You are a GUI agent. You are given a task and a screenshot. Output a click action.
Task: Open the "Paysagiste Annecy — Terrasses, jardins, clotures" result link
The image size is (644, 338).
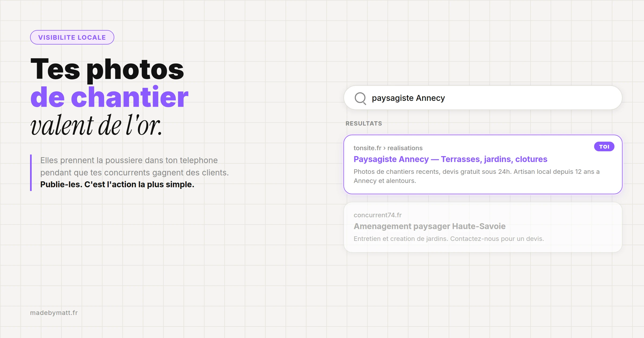450,159
